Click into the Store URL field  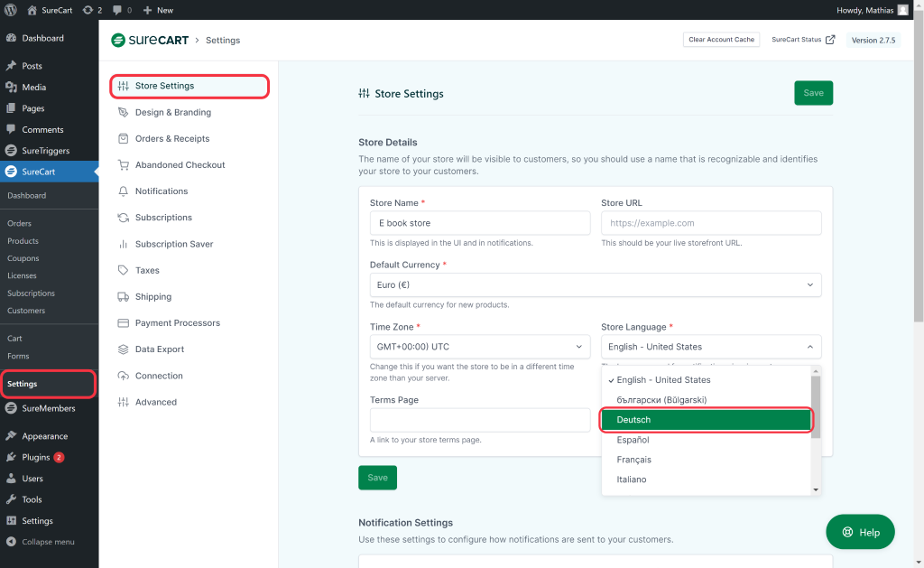point(711,223)
